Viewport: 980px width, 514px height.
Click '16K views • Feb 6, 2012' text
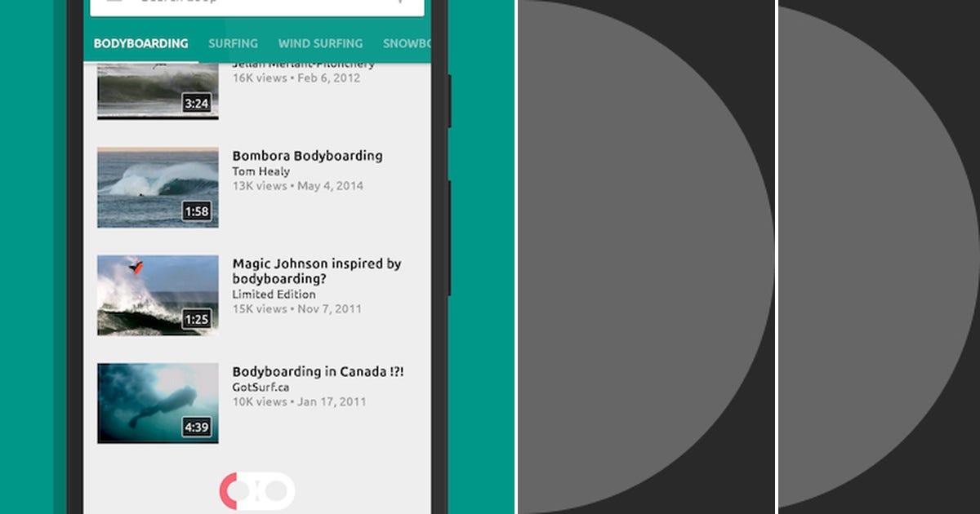point(296,78)
